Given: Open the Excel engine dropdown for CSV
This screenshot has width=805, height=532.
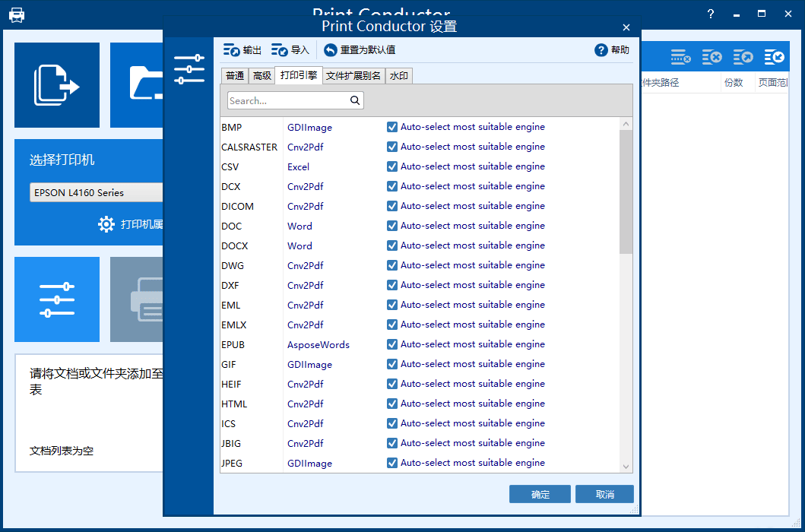Looking at the screenshot, I should (299, 166).
